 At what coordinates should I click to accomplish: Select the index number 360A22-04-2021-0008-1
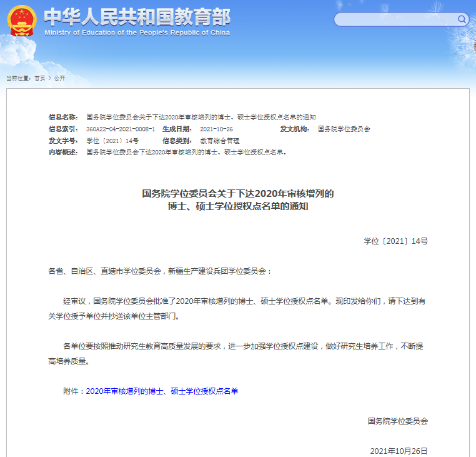coord(121,129)
